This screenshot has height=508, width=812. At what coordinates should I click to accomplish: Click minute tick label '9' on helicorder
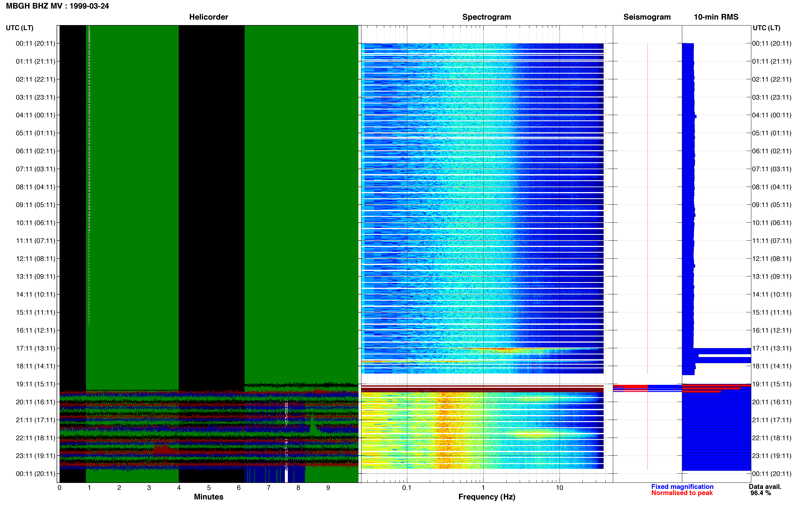click(x=328, y=488)
